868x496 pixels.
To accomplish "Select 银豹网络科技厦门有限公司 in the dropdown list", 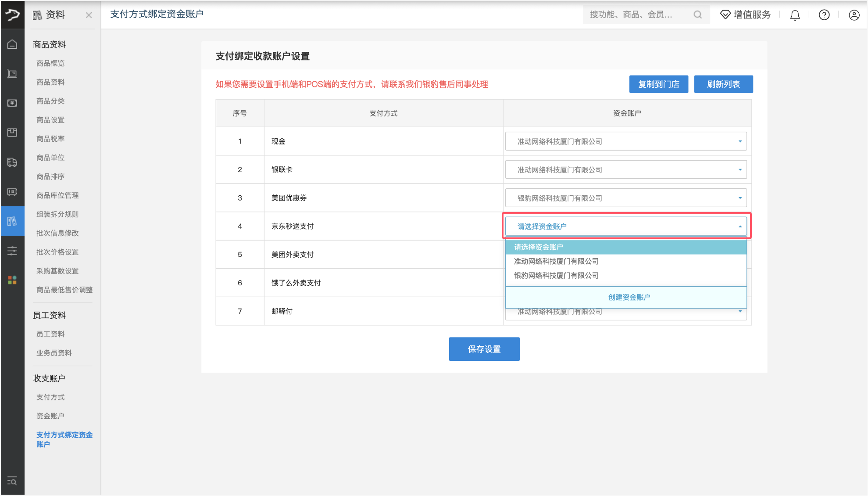I will pos(556,275).
